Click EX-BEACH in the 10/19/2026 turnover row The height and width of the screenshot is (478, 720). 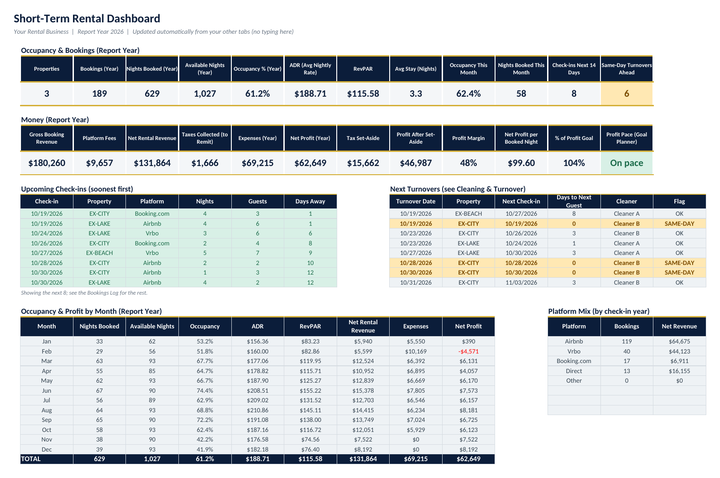pos(468,214)
